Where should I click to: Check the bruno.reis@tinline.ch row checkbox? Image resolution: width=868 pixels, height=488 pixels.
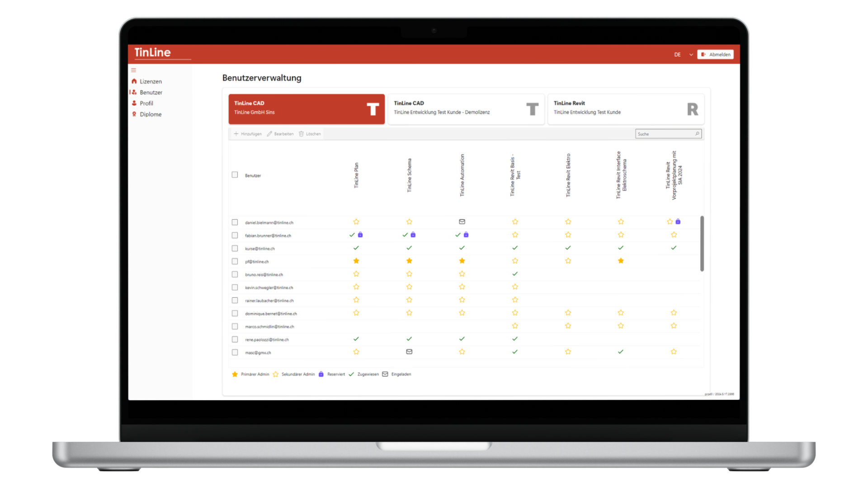235,274
